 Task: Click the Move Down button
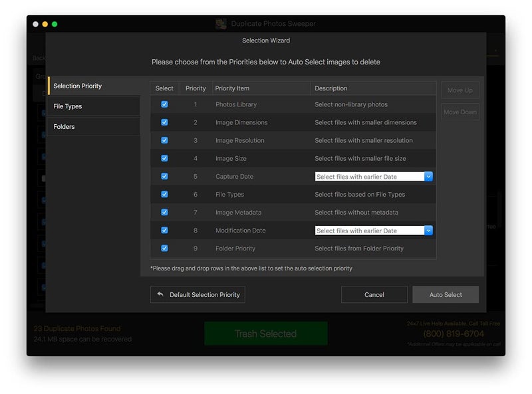(460, 112)
